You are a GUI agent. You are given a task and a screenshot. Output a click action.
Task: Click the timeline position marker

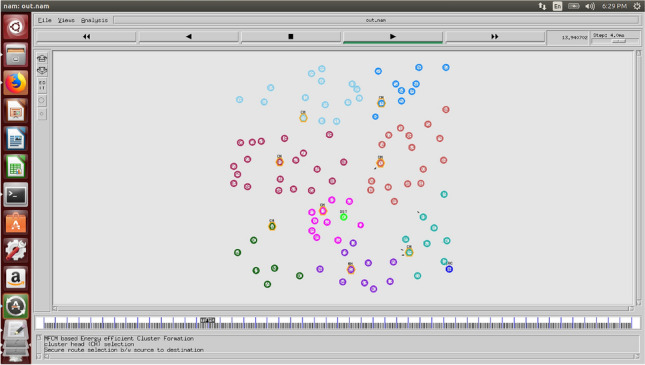coord(208,320)
